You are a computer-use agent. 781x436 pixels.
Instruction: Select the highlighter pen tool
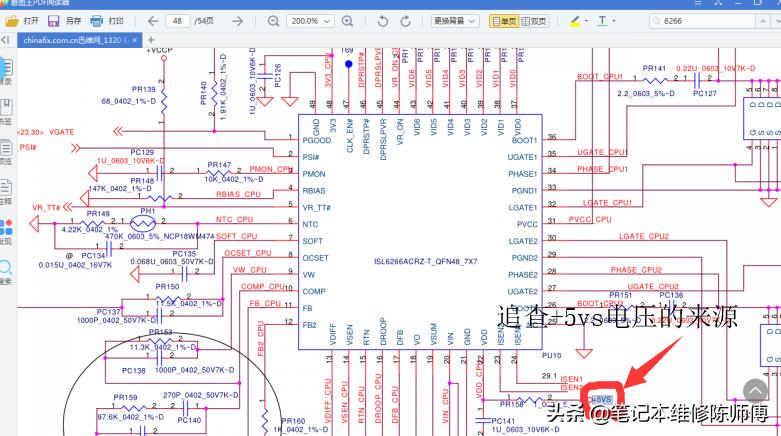pos(575,21)
